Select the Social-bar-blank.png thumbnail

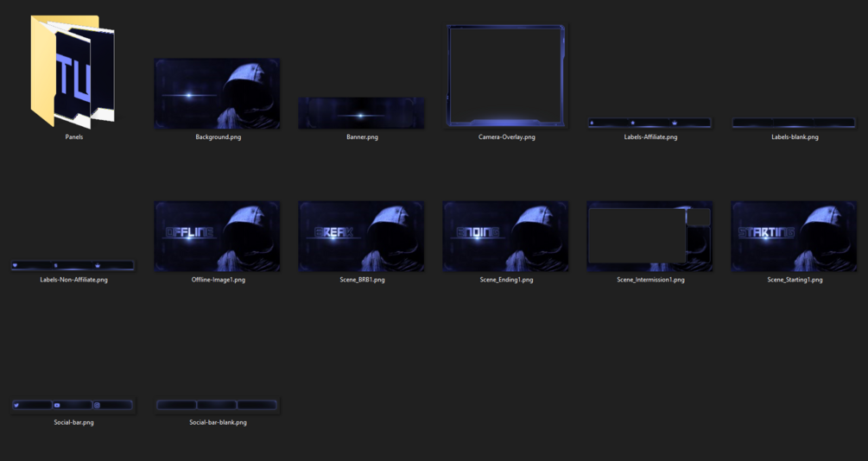click(x=217, y=405)
